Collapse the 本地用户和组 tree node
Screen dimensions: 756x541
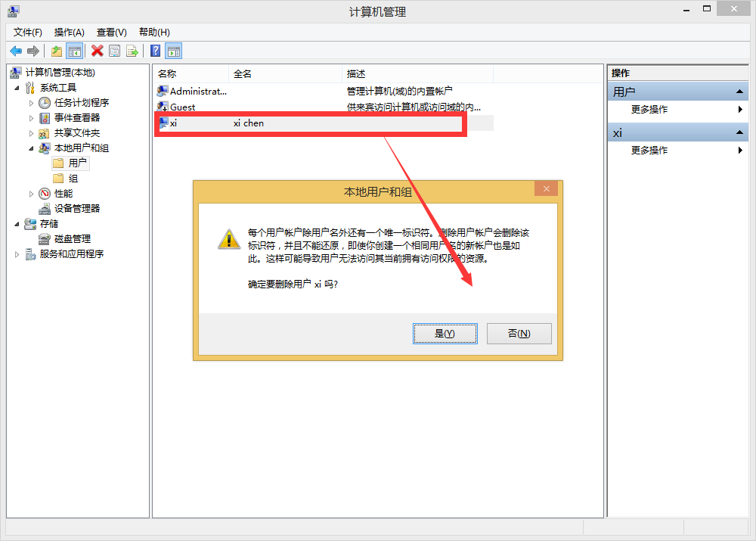(x=31, y=148)
